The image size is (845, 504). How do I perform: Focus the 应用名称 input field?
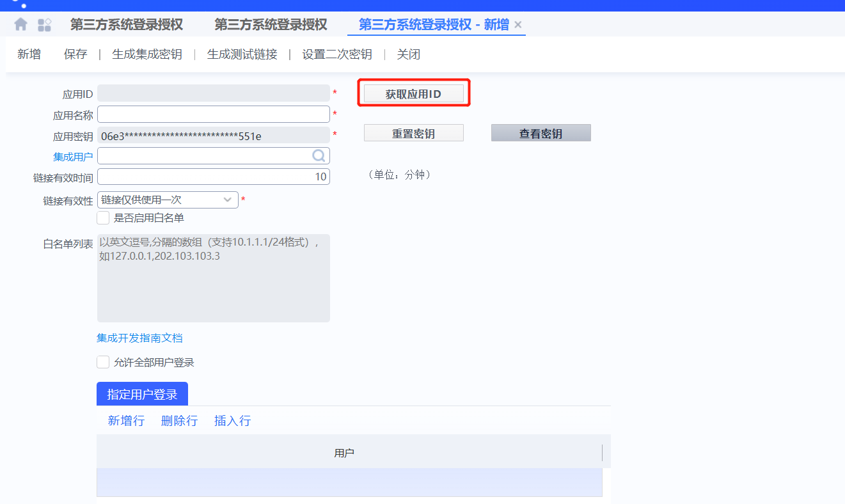click(214, 114)
